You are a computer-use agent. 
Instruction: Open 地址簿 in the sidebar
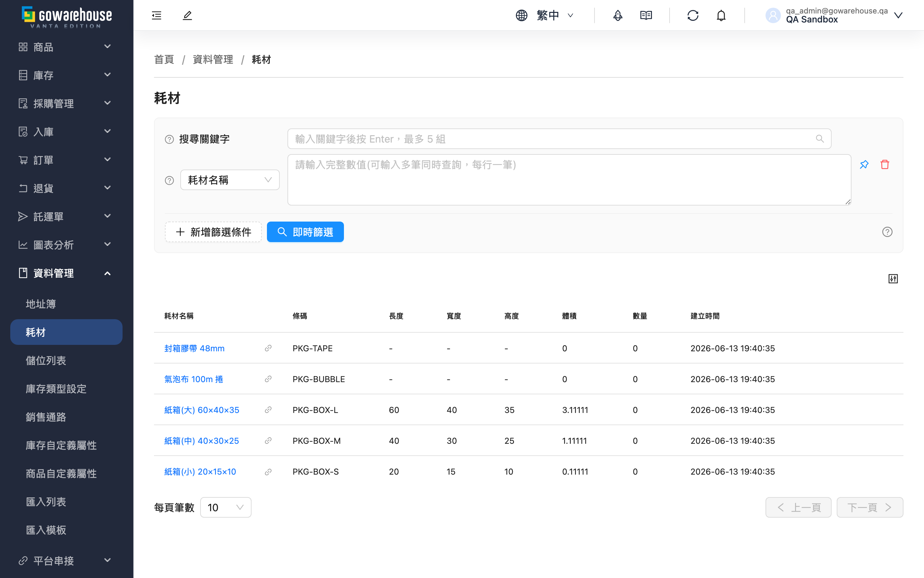coord(66,304)
